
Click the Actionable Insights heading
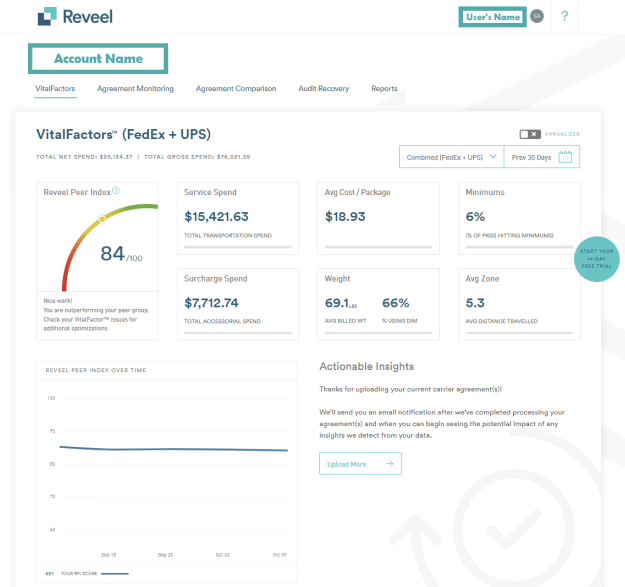point(367,366)
